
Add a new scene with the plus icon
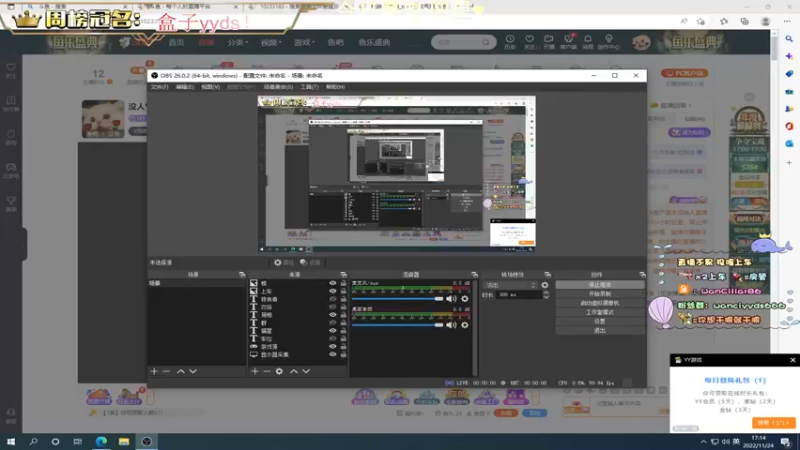[x=154, y=371]
